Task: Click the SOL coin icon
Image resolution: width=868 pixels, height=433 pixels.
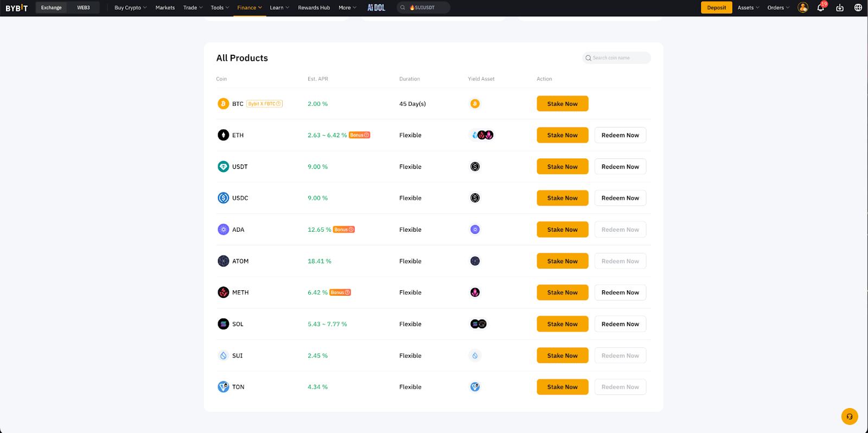Action: pyautogui.click(x=224, y=324)
